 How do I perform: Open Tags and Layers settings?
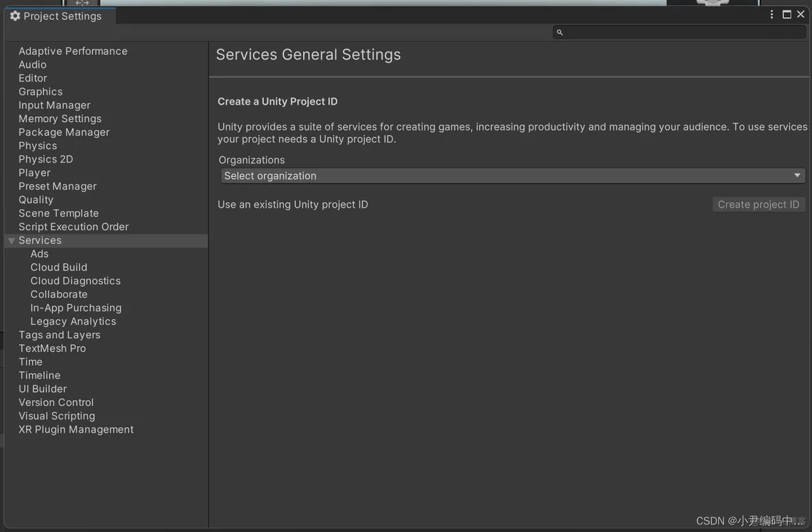[60, 335]
